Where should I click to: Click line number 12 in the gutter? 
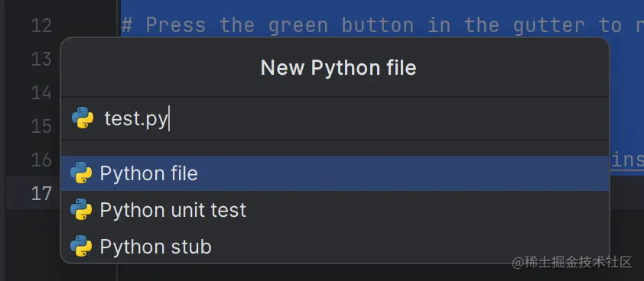(41, 26)
